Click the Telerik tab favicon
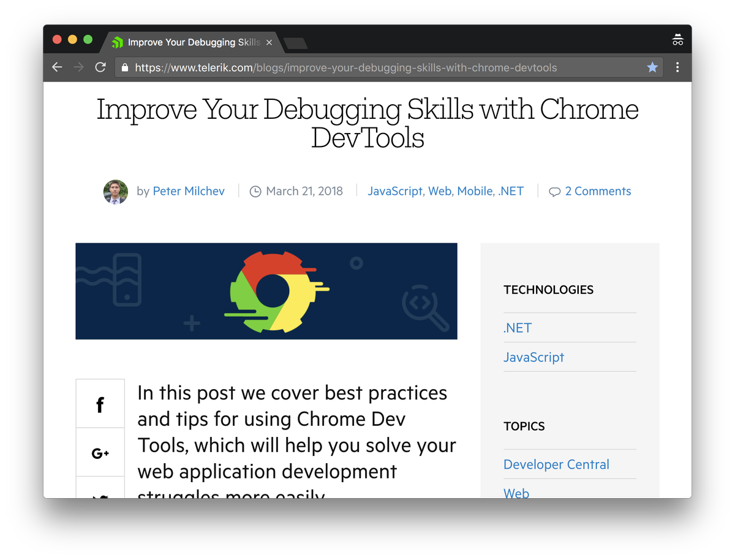Image resolution: width=735 pixels, height=560 pixels. [117, 43]
